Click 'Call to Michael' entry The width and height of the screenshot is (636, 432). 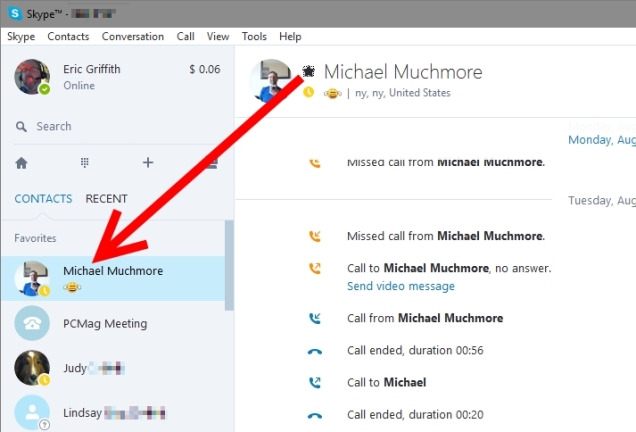(387, 383)
